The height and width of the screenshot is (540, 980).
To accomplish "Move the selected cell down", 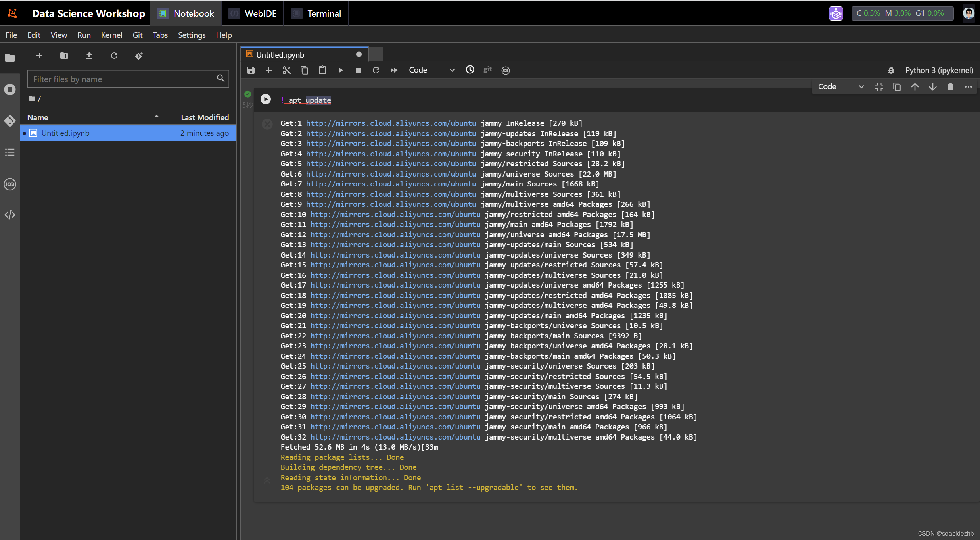I will (932, 86).
